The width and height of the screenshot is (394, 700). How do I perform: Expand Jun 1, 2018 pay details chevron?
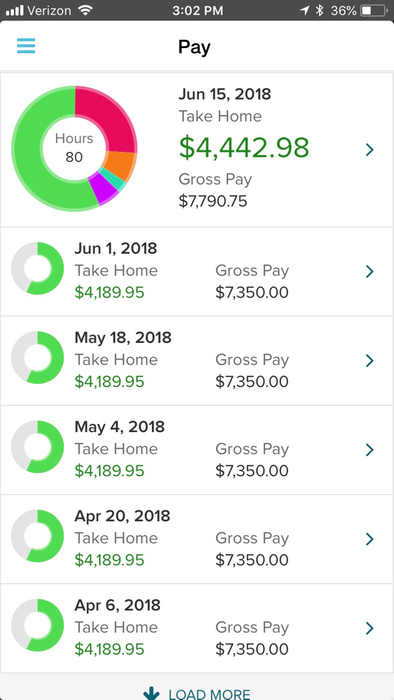[x=369, y=271]
